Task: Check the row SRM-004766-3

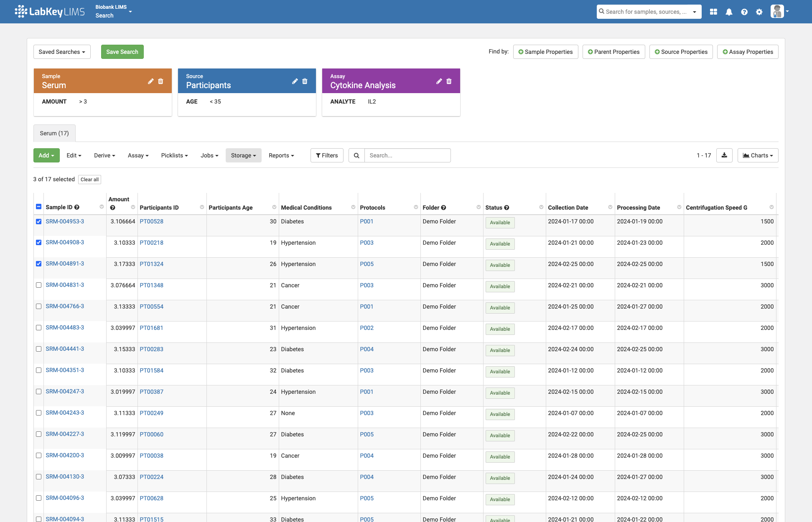Action: [x=39, y=306]
